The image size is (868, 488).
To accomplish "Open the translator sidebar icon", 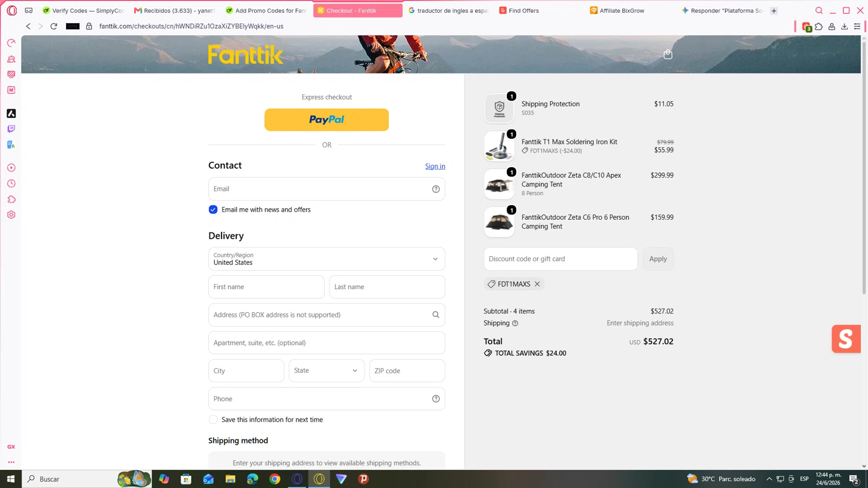I will pos(11,145).
